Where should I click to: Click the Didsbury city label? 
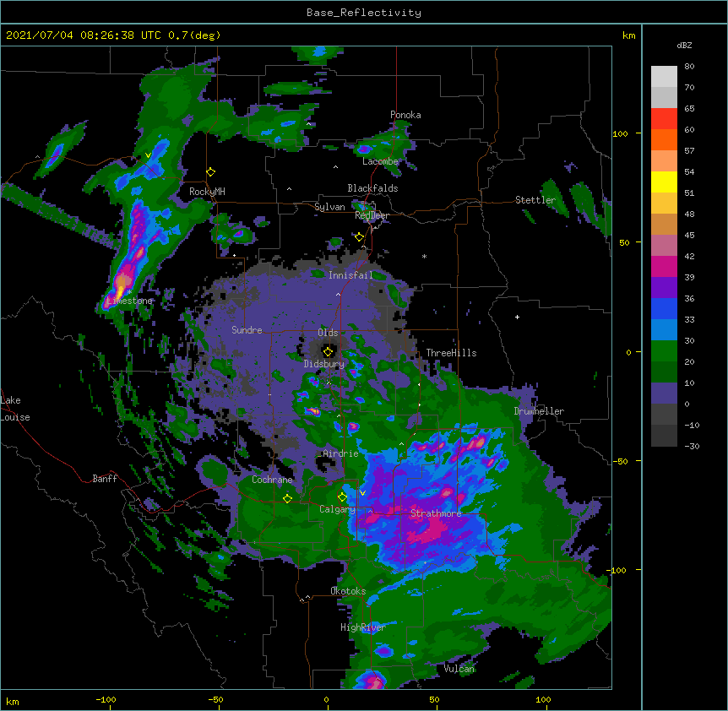(x=324, y=364)
